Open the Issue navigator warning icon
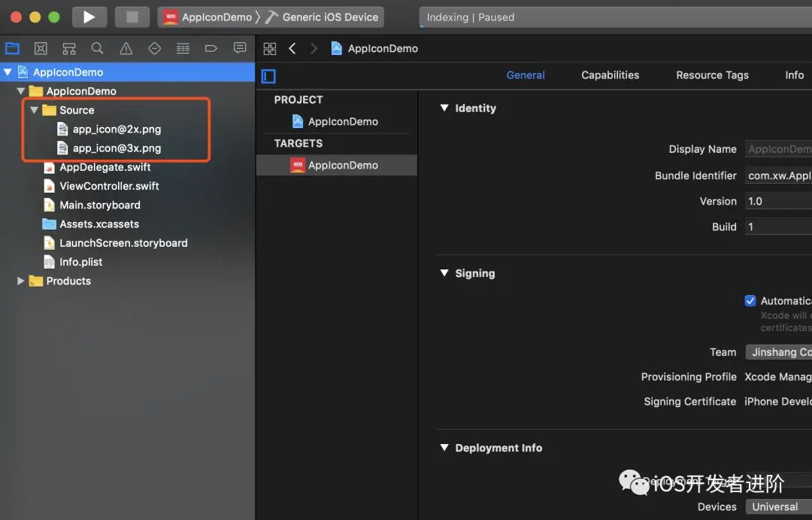Image resolution: width=812 pixels, height=520 pixels. pos(126,49)
